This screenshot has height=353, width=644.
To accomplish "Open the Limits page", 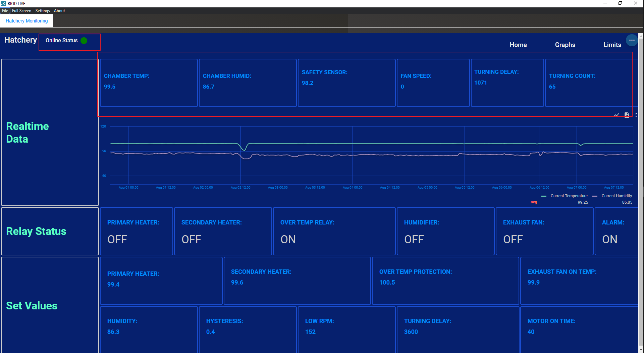I will click(x=612, y=45).
